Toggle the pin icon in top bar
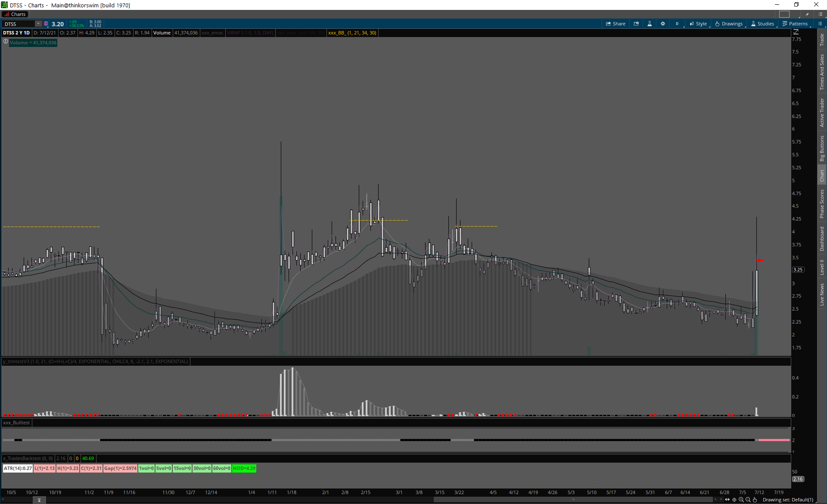The height and width of the screenshot is (504, 827). pos(807,14)
